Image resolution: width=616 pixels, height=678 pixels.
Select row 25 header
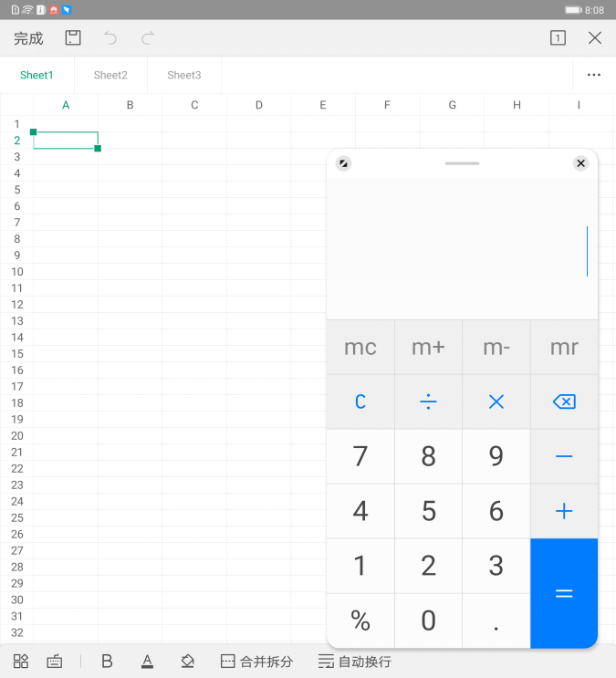(x=16, y=517)
